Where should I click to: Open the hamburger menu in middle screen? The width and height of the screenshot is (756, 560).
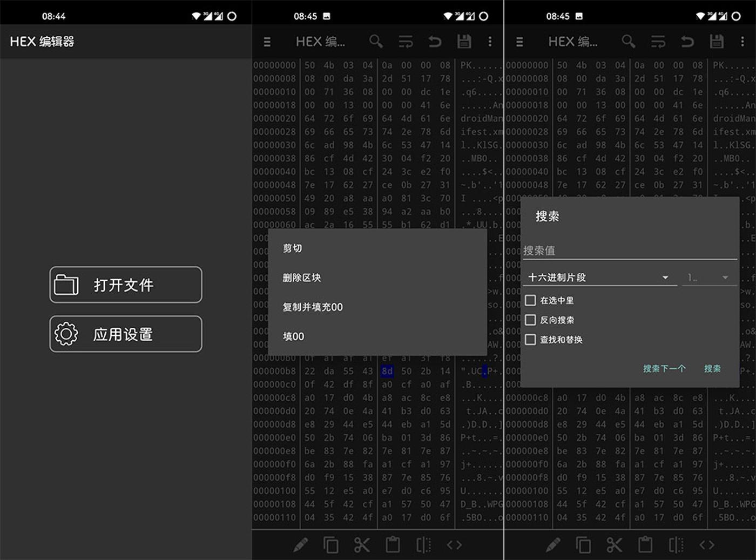click(267, 42)
